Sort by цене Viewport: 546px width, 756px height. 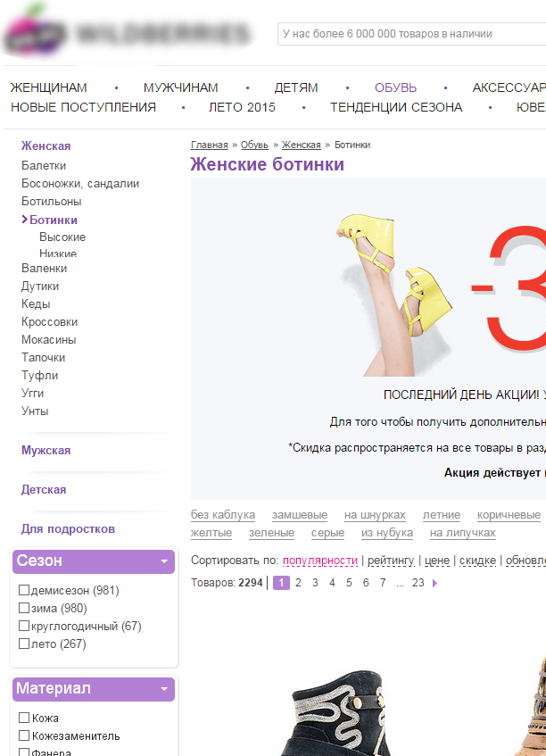437,561
